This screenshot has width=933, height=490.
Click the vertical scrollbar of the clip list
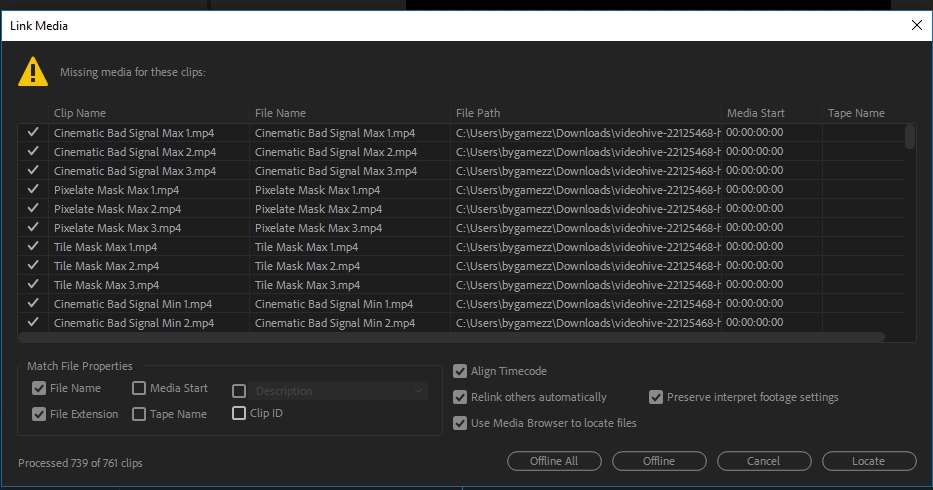tap(909, 137)
